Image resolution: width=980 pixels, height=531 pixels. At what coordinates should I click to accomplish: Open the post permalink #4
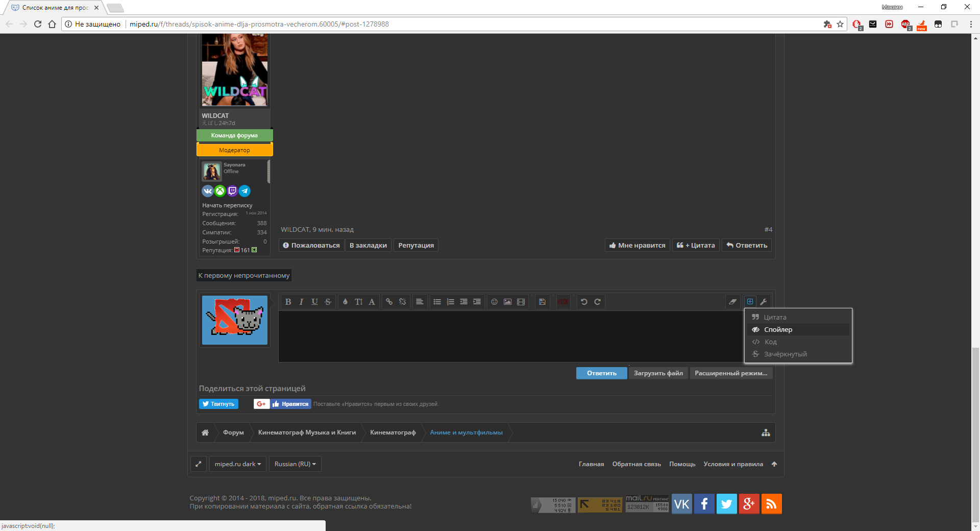click(x=768, y=230)
